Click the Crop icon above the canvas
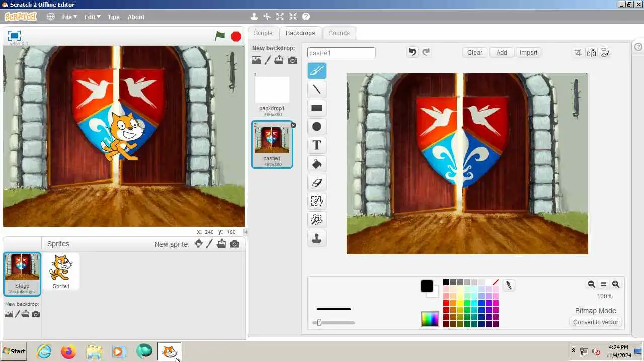The height and width of the screenshot is (362, 644). [578, 52]
